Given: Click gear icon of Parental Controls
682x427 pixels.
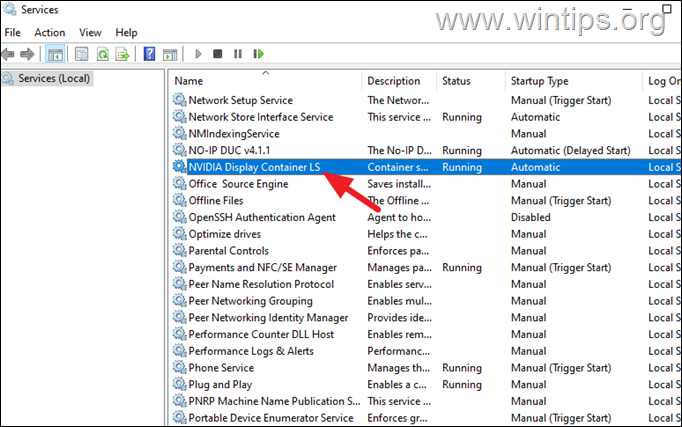Looking at the screenshot, I should (x=179, y=250).
